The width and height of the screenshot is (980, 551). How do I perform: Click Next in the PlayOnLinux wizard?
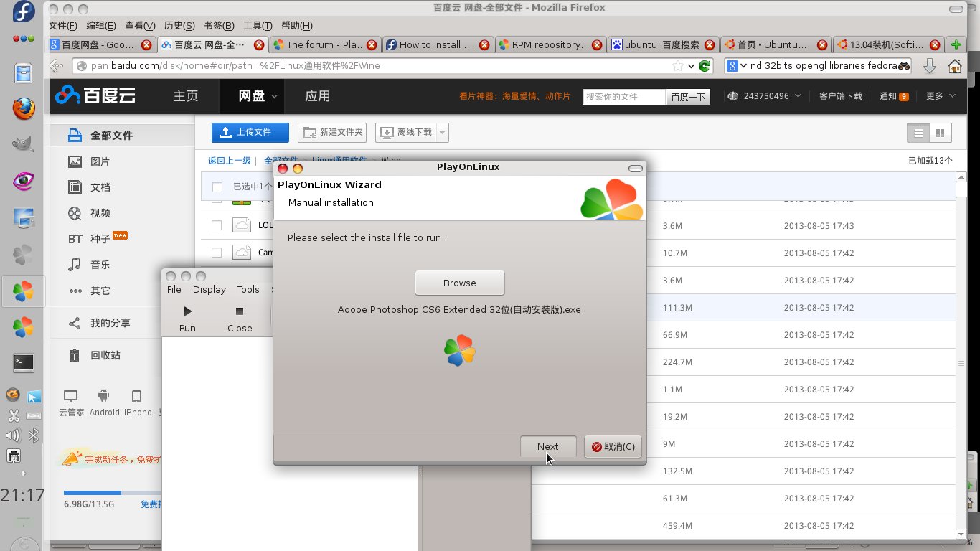(548, 446)
